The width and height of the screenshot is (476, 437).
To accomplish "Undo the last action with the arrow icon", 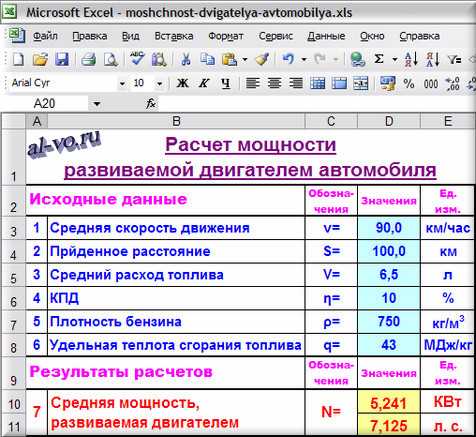I will tap(288, 60).
